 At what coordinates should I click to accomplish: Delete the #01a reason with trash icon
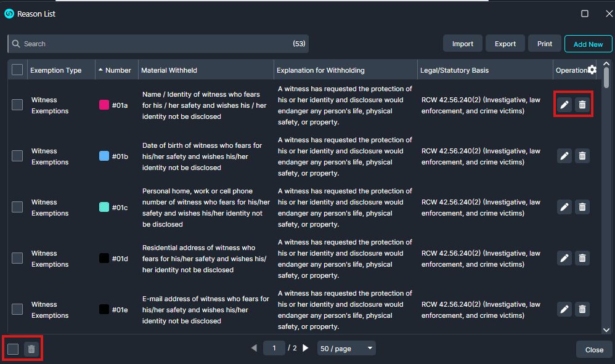point(582,105)
